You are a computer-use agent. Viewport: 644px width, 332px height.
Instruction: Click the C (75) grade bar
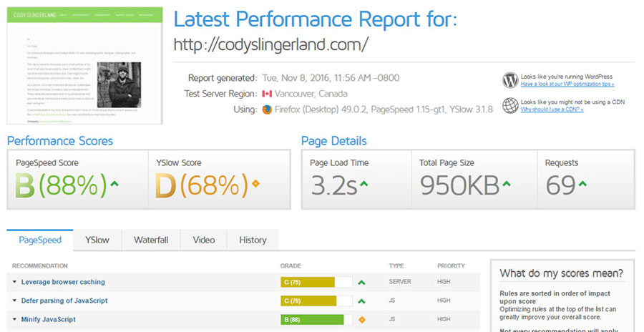[x=316, y=283]
